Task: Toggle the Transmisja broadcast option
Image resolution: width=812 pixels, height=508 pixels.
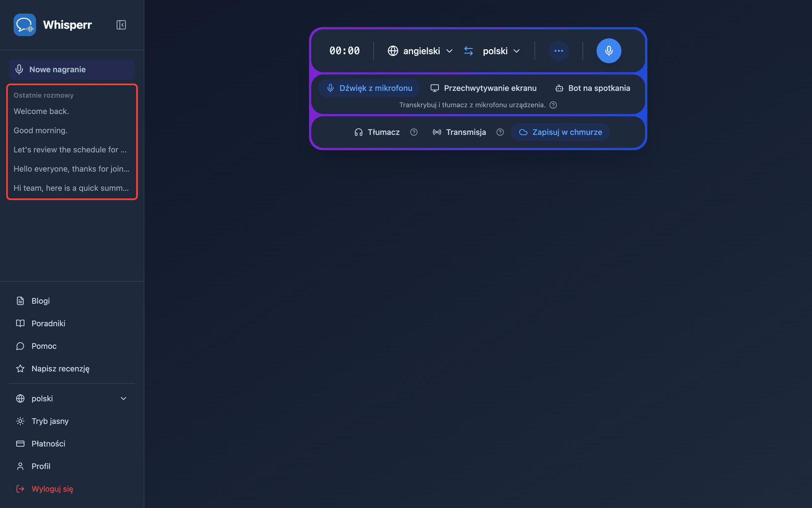Action: coord(459,132)
